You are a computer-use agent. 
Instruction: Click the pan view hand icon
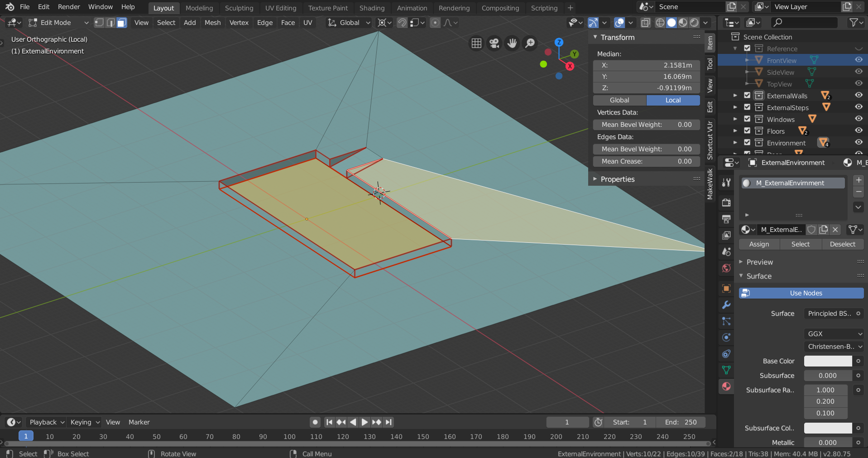click(512, 43)
